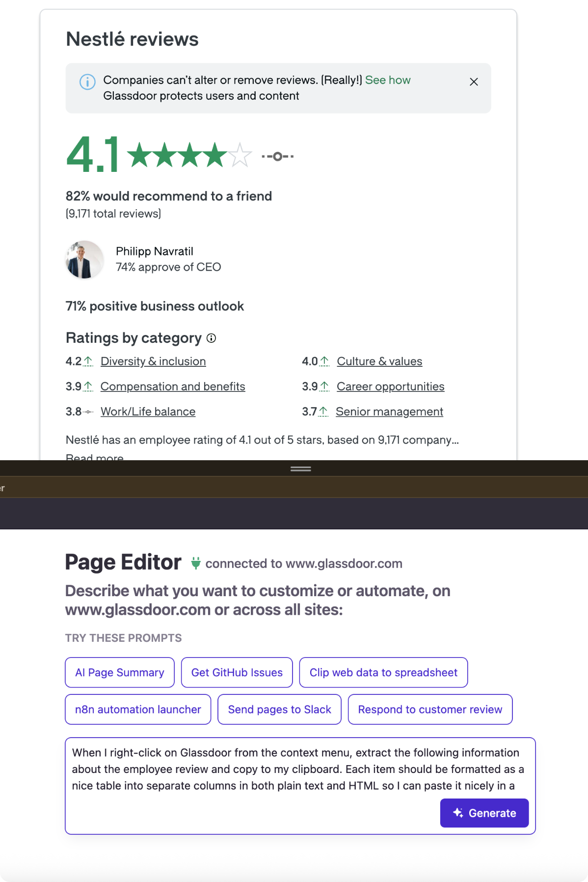This screenshot has width=588, height=882.
Task: Click the up arrow beside Senior management rating
Action: [x=323, y=412]
